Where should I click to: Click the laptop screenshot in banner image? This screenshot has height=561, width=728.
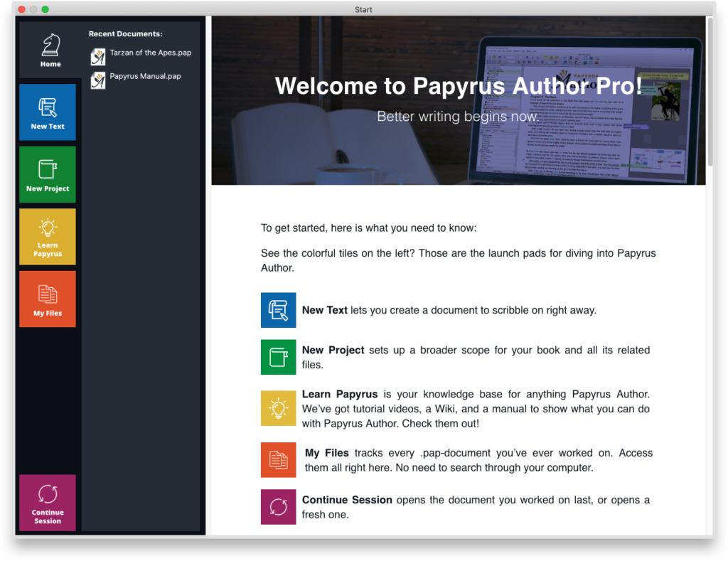point(585,112)
